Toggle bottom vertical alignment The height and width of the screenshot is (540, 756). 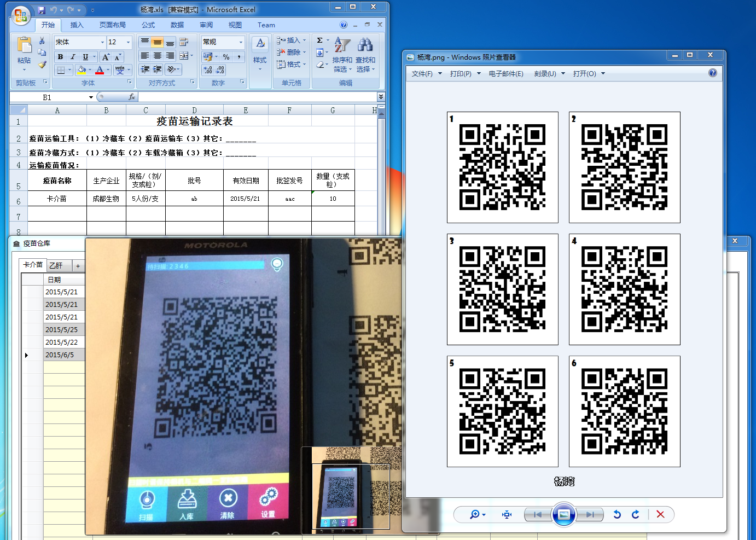[170, 42]
